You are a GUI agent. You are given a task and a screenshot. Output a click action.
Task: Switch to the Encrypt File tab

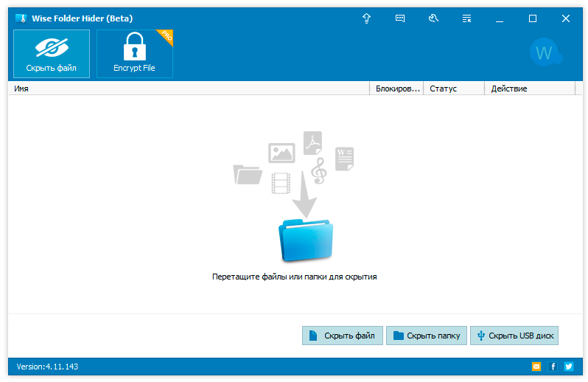point(135,54)
